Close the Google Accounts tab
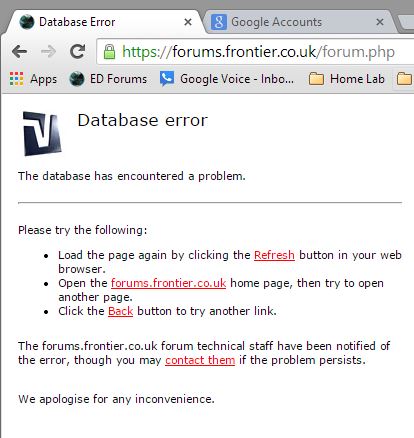 [x=380, y=22]
